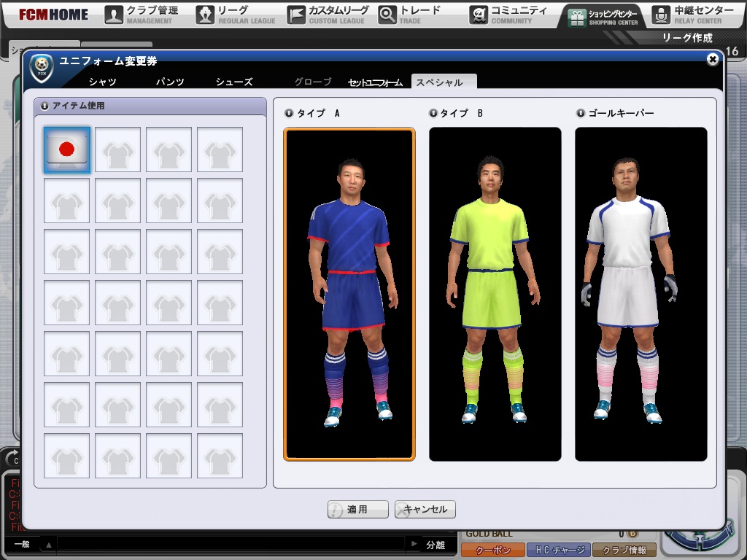Switch to the セットユニフォーム tab
Image resolution: width=747 pixels, height=560 pixels.
click(375, 82)
